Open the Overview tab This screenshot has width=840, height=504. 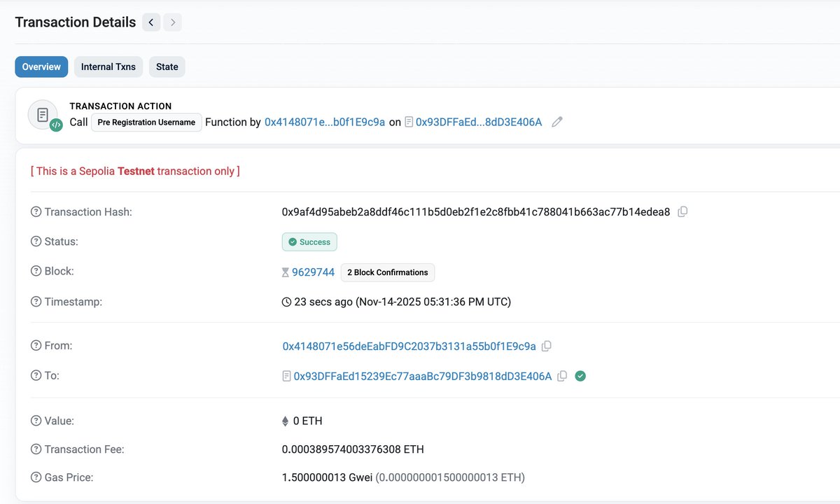pyautogui.click(x=41, y=66)
